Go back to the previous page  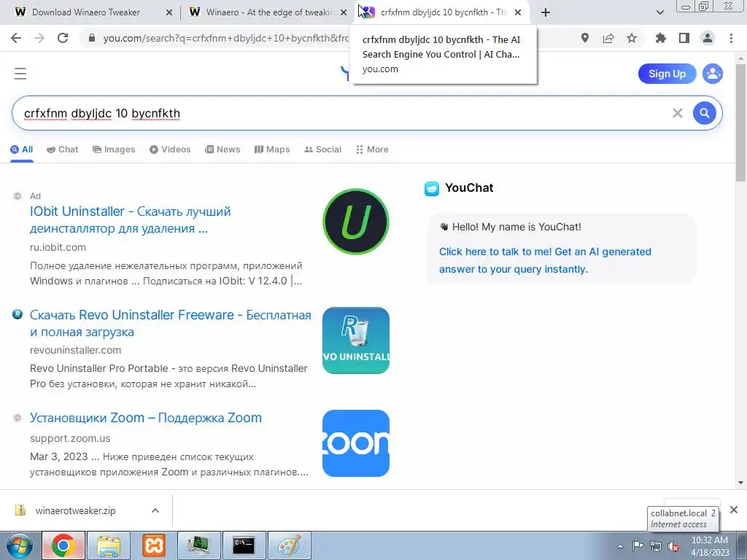pyautogui.click(x=16, y=38)
